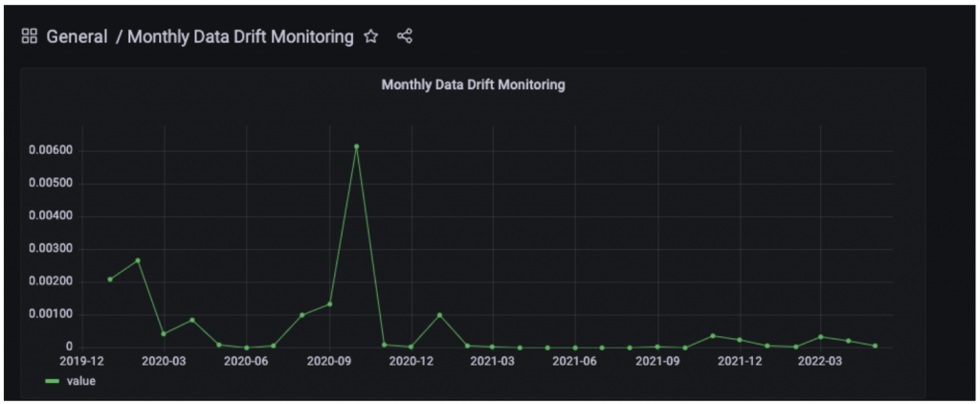
Task: Click the 2019-12 x-axis label
Action: [x=82, y=361]
